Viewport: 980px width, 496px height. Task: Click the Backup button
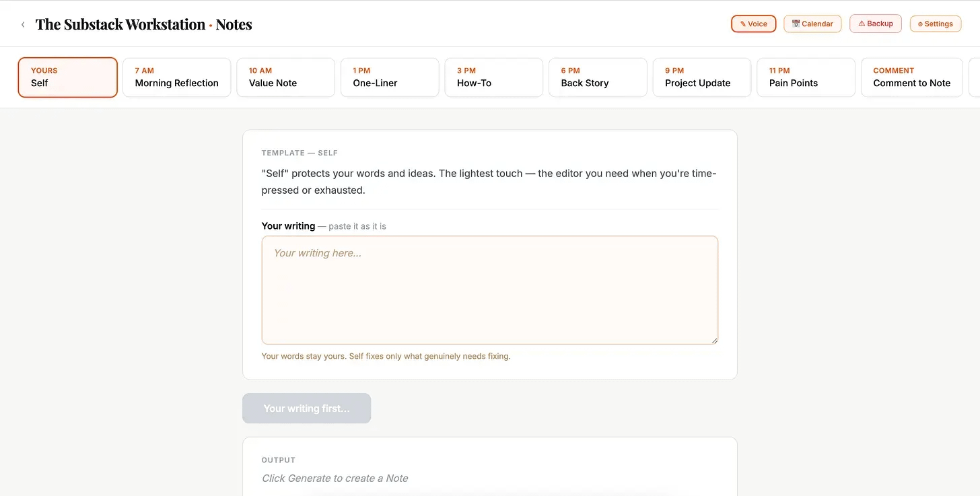point(875,24)
